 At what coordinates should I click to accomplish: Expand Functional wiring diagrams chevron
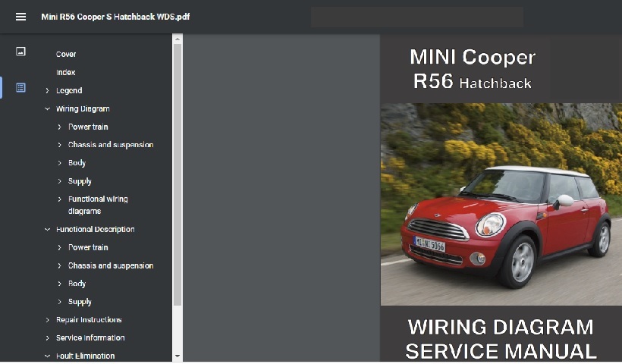(x=59, y=199)
